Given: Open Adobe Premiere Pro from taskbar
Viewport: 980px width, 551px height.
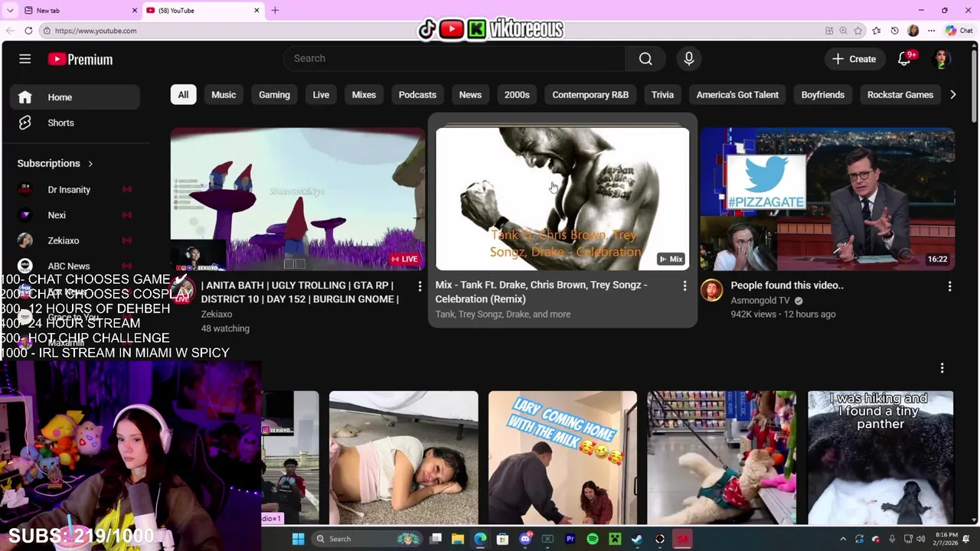Looking at the screenshot, I should 570,540.
